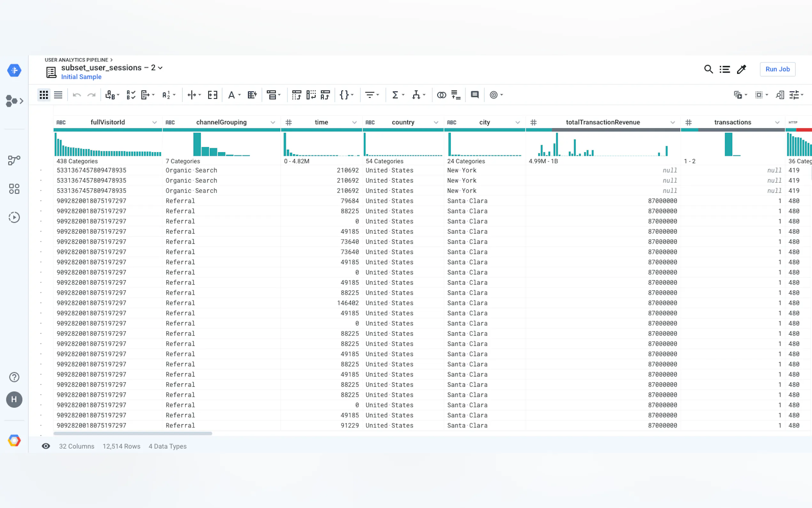812x508 pixels.
Task: Click the 4 Data Types status entry
Action: (168, 446)
